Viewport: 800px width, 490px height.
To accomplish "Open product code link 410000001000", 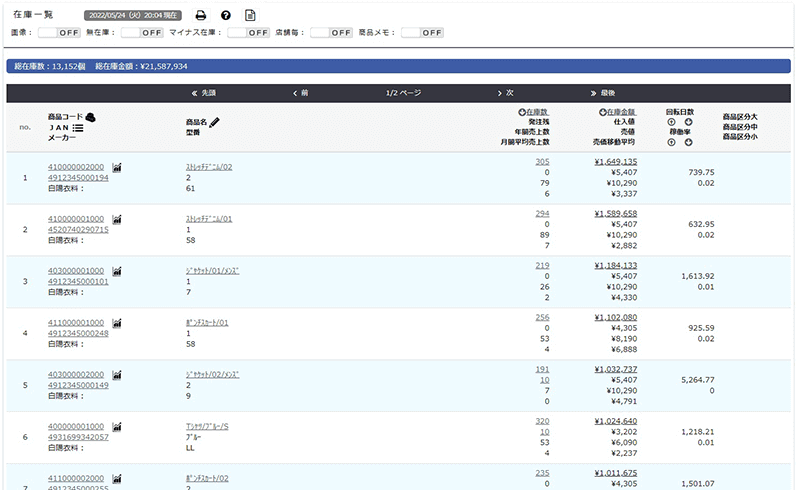I will coord(76,218).
